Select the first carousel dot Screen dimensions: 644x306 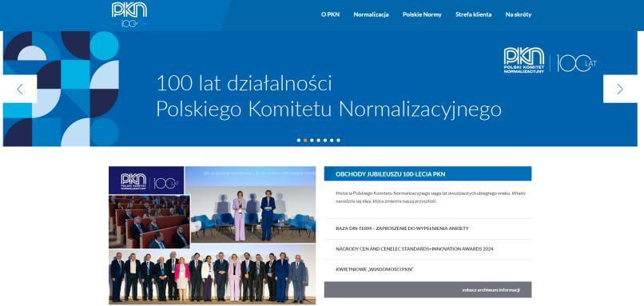point(299,140)
